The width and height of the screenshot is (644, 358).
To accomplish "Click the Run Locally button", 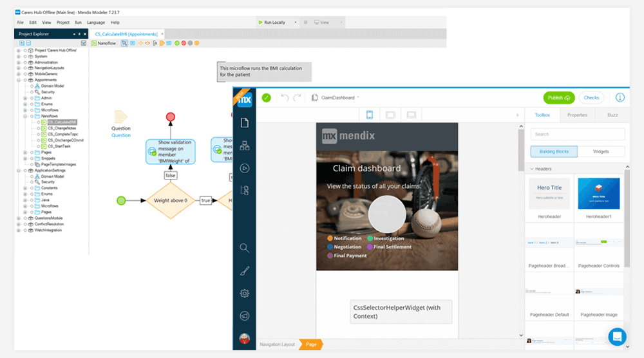I will pos(272,23).
